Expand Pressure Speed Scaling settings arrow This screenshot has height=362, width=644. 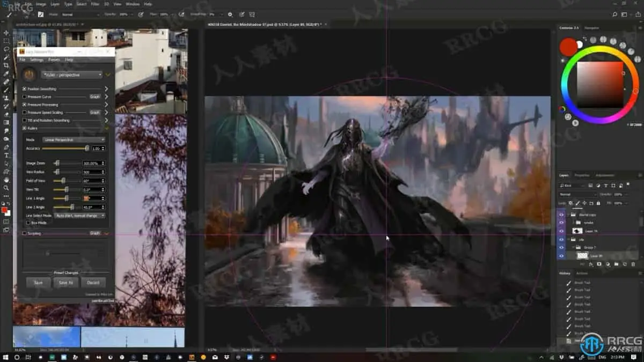(x=107, y=113)
